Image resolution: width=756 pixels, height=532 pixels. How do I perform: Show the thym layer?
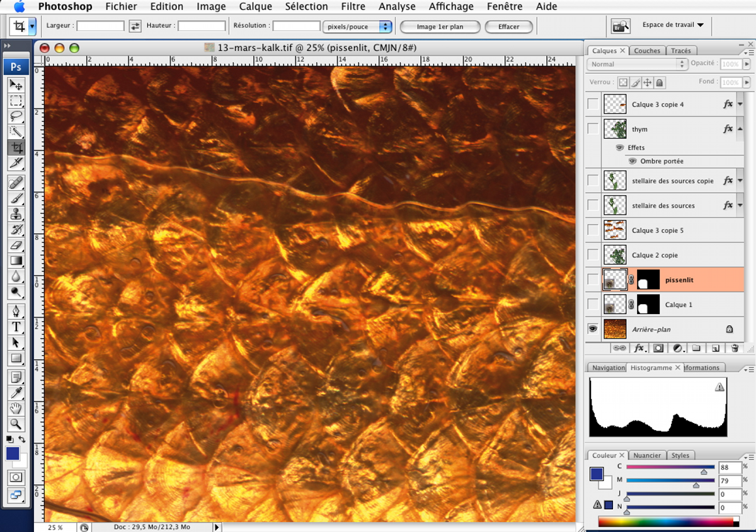point(593,129)
